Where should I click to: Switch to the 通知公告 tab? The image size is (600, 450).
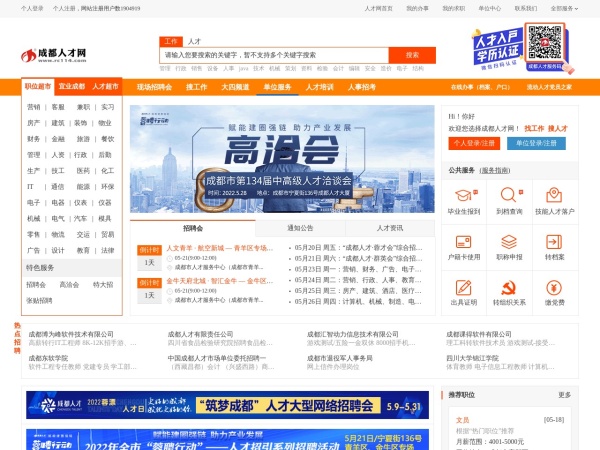(x=300, y=228)
